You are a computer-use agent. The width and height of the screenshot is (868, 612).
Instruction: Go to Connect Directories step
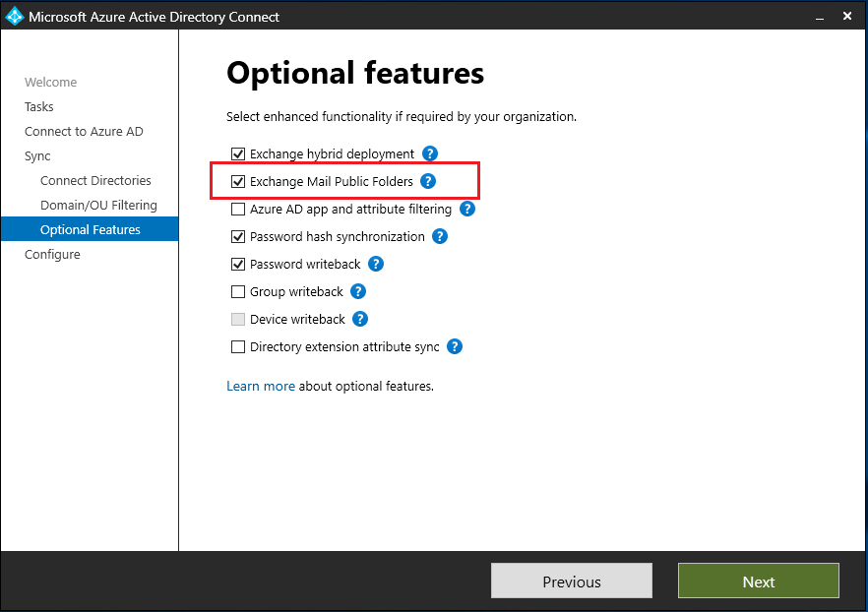pyautogui.click(x=95, y=180)
